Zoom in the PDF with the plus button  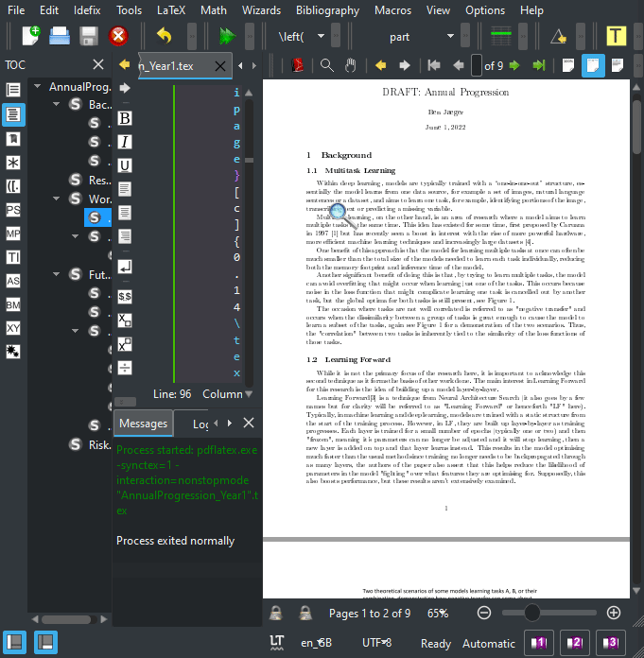point(614,614)
